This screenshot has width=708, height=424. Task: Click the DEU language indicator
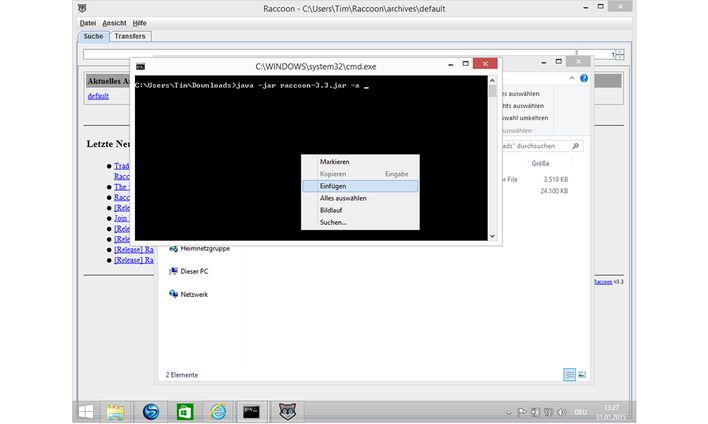(581, 412)
